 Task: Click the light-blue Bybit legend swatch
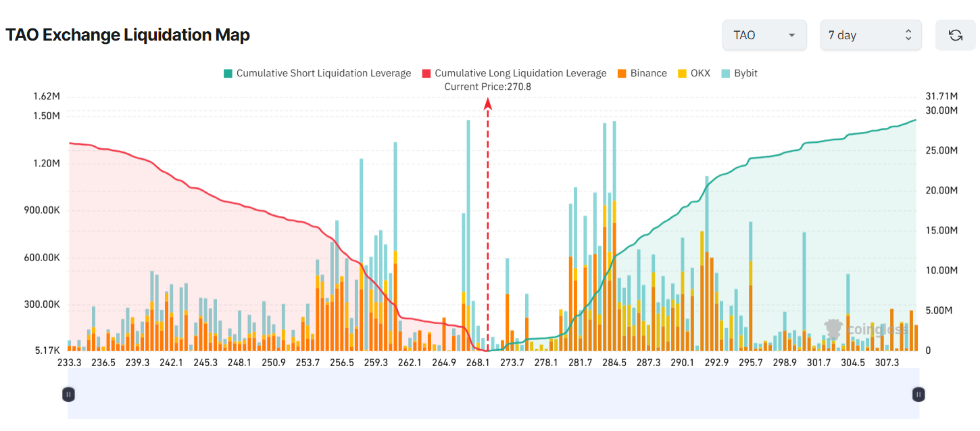725,73
